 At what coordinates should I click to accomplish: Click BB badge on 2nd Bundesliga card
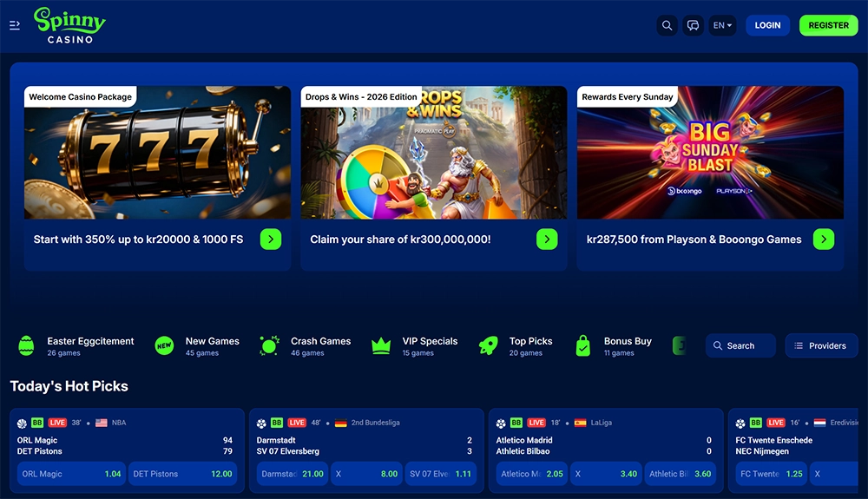pos(277,423)
